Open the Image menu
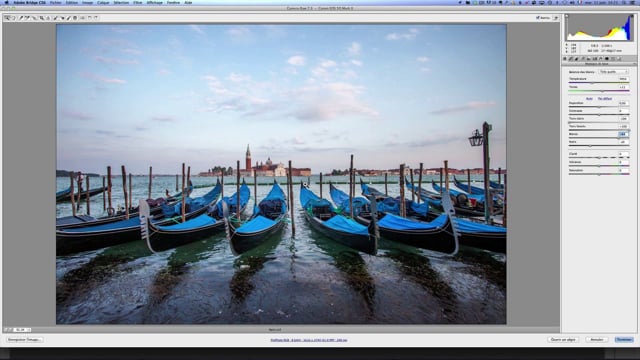 [x=87, y=2]
